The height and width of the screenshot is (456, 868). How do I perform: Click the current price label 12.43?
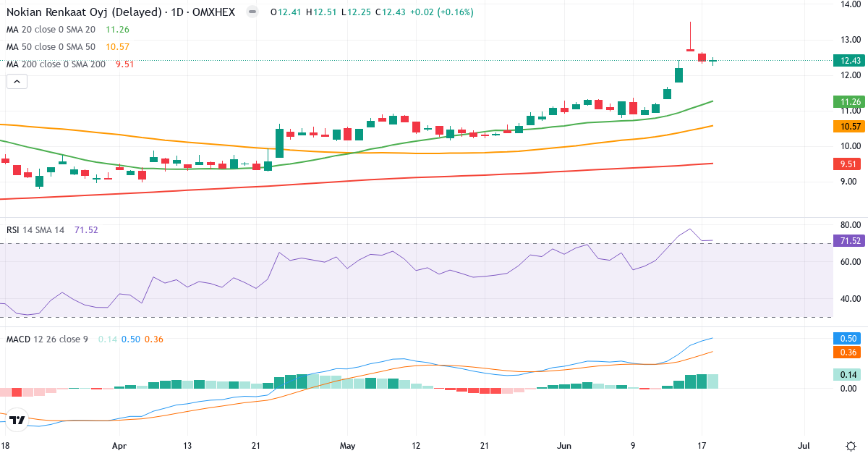(849, 61)
